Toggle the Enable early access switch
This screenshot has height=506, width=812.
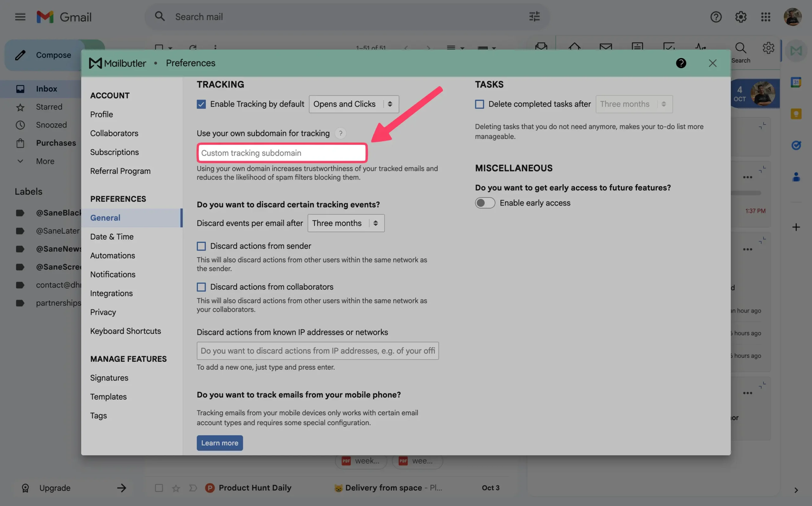(x=485, y=203)
